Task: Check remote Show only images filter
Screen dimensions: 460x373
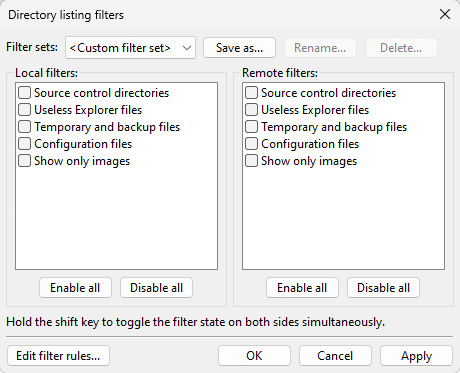Action: point(251,161)
